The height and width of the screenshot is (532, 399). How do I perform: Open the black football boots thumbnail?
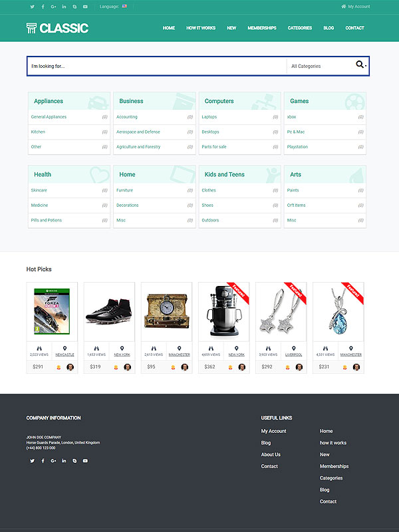[x=109, y=311]
